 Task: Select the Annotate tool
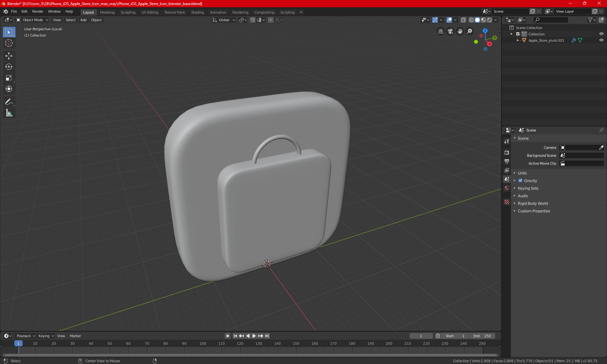click(9, 102)
